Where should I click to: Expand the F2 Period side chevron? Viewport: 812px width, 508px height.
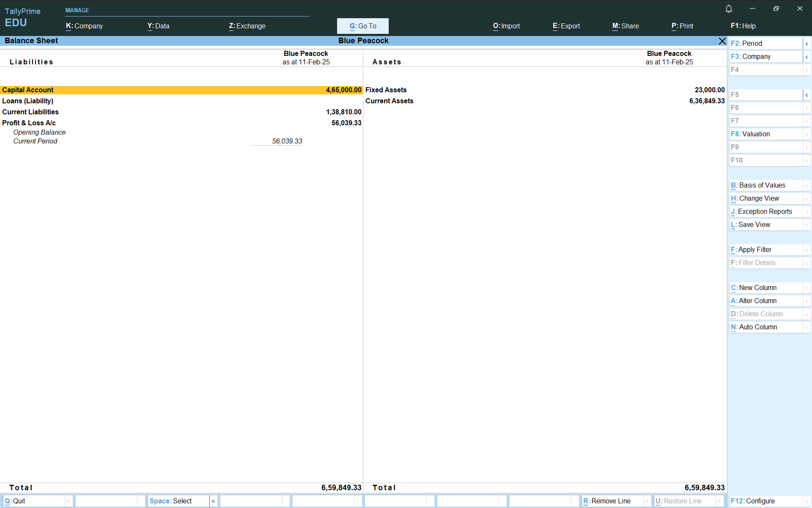pyautogui.click(x=807, y=44)
